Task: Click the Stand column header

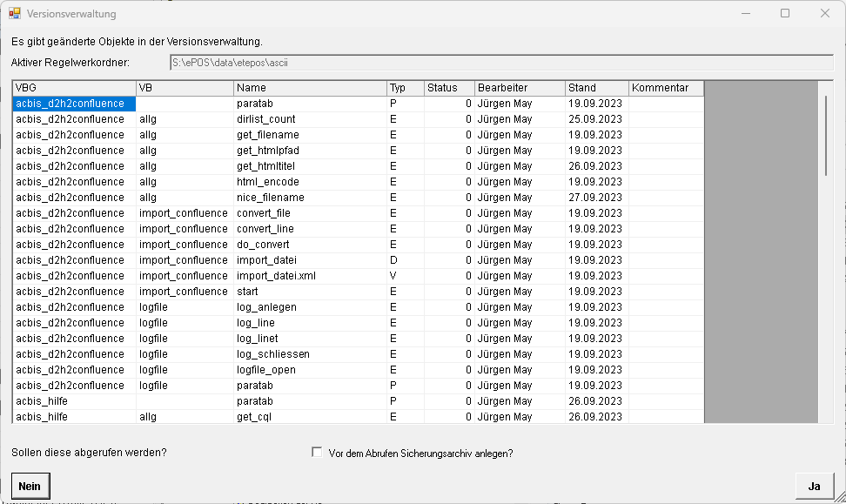Action: (x=596, y=88)
